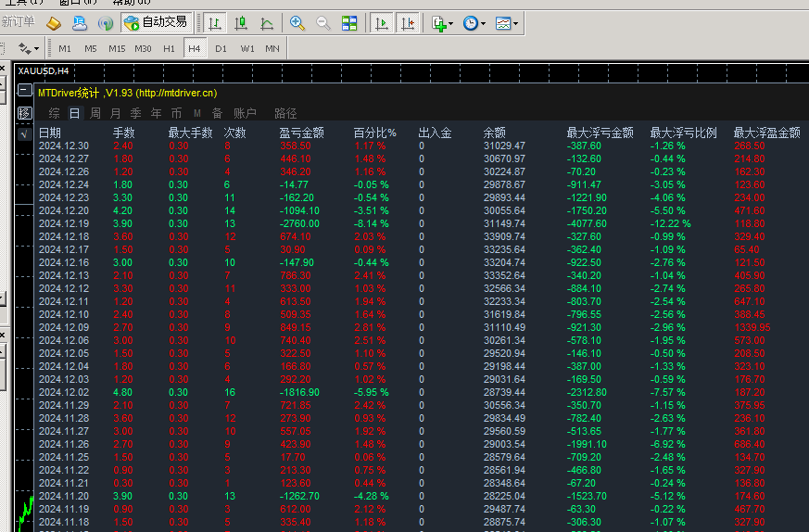Select the M15 timeframe

(117, 48)
